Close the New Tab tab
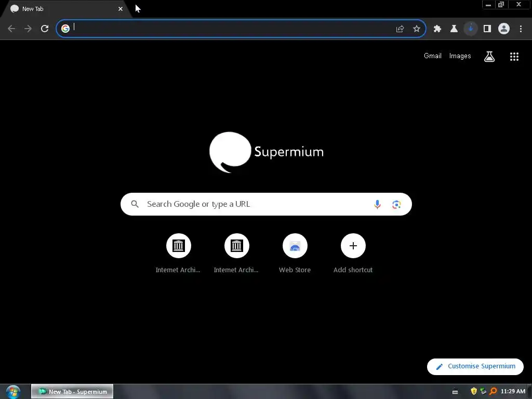 tap(121, 9)
